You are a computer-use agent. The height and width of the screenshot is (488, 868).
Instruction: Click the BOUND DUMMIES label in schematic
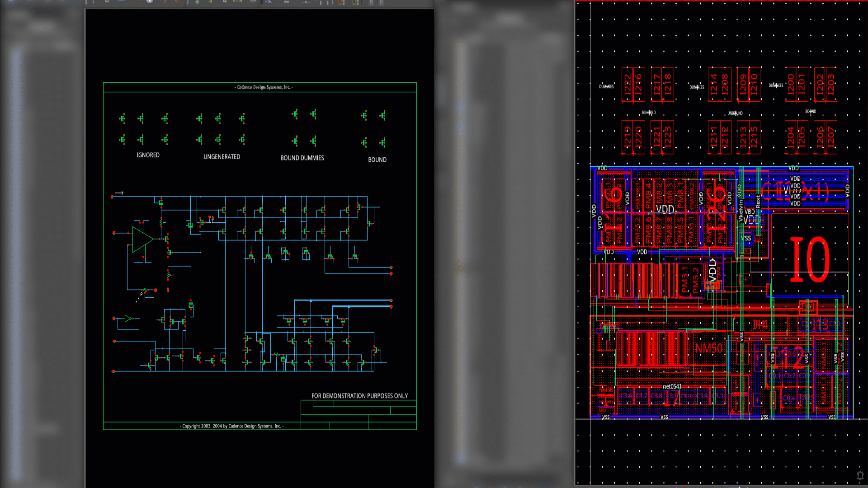tap(302, 158)
